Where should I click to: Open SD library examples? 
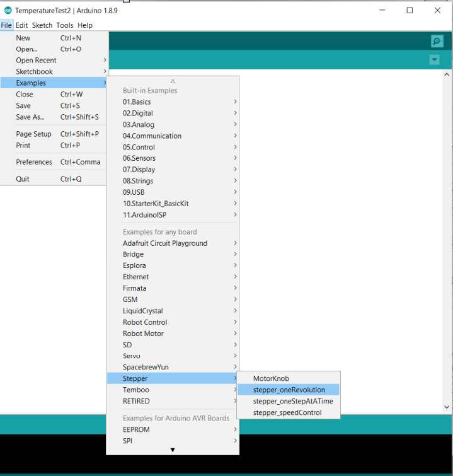pos(173,345)
